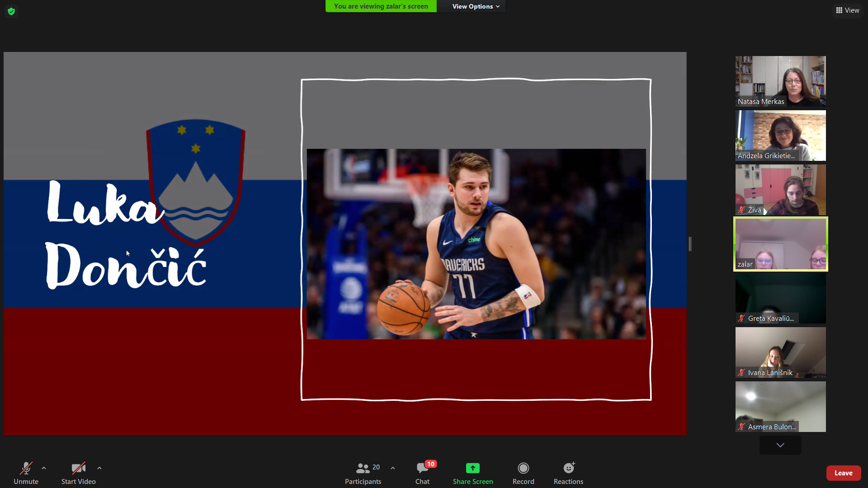Screen dimensions: 868x488
Task: Open the Reactions emoji icon
Action: (x=568, y=468)
